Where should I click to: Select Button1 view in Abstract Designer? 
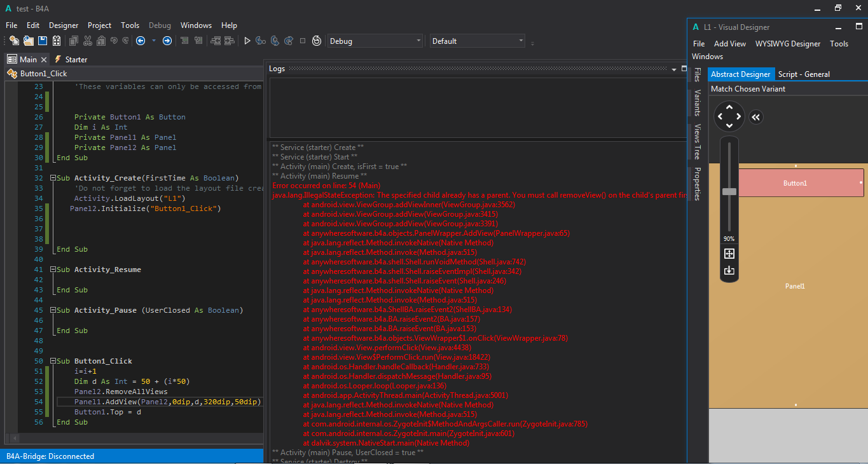click(x=795, y=183)
